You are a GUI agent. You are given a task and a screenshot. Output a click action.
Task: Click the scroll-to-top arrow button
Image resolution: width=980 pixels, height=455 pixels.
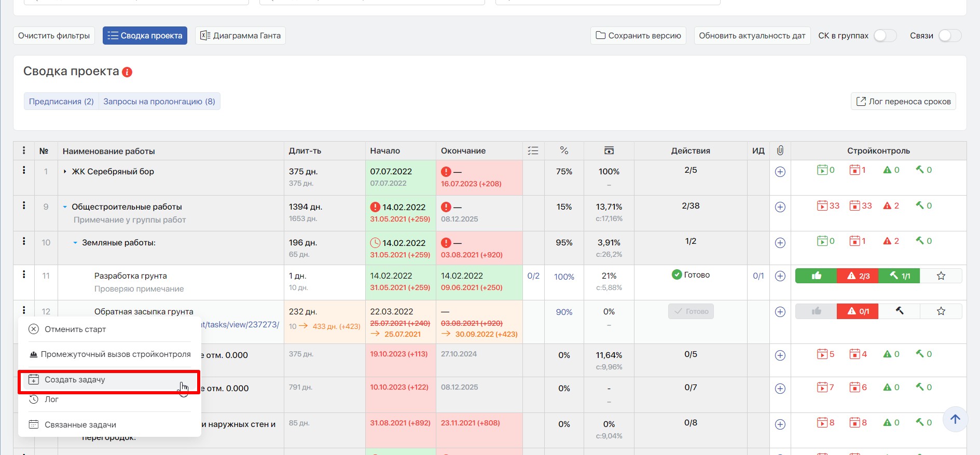point(955,419)
